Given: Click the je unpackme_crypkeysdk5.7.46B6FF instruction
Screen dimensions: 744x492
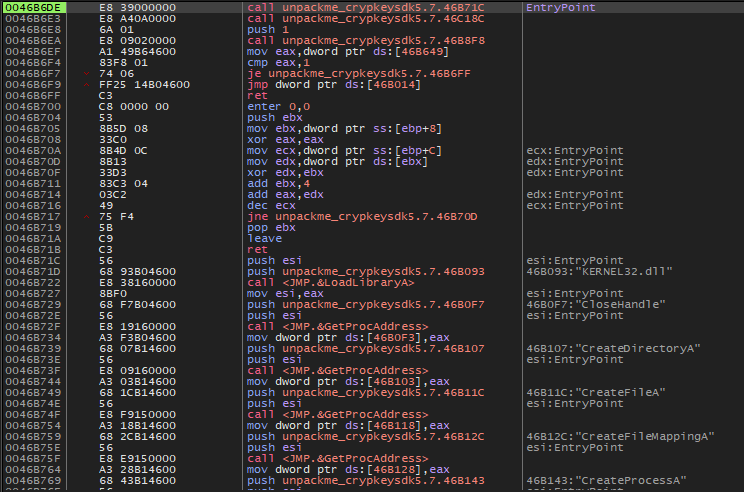Looking at the screenshot, I should tap(359, 74).
